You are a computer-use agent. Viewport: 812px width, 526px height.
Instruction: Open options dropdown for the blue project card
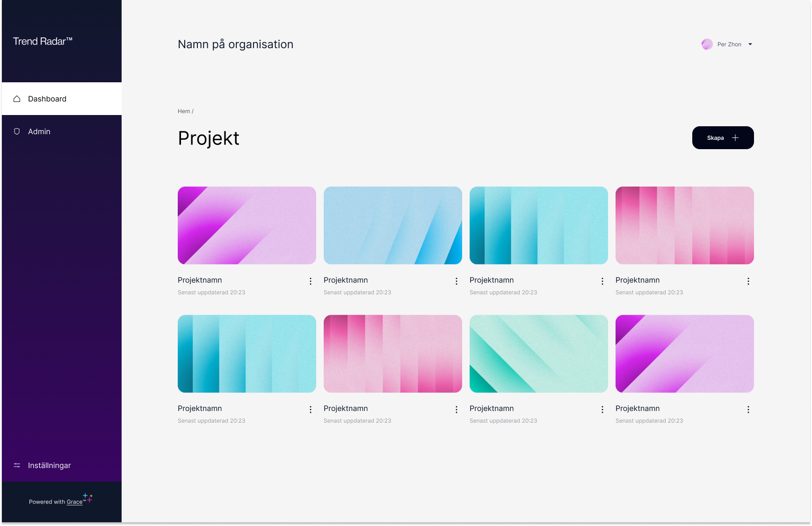pyautogui.click(x=456, y=281)
